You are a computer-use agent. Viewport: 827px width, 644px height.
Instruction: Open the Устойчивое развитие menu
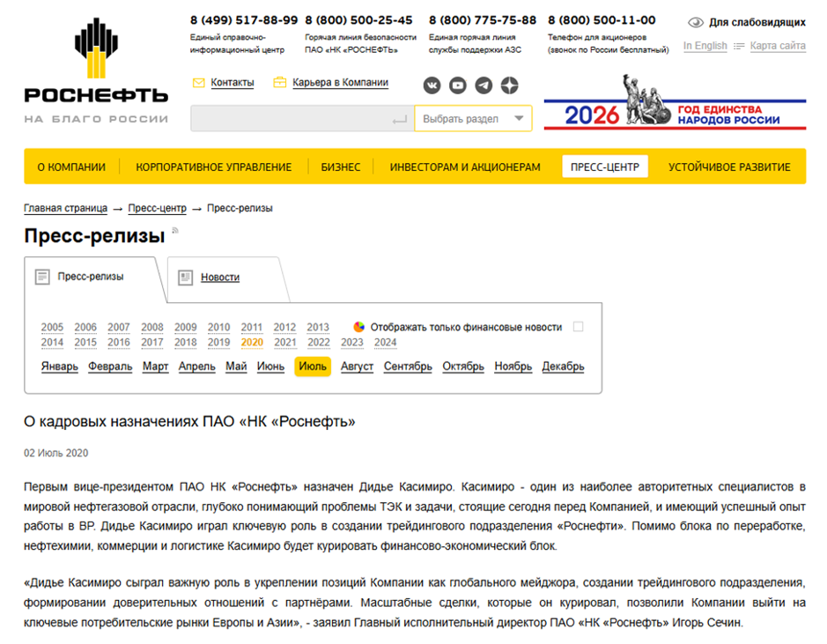[x=729, y=167]
